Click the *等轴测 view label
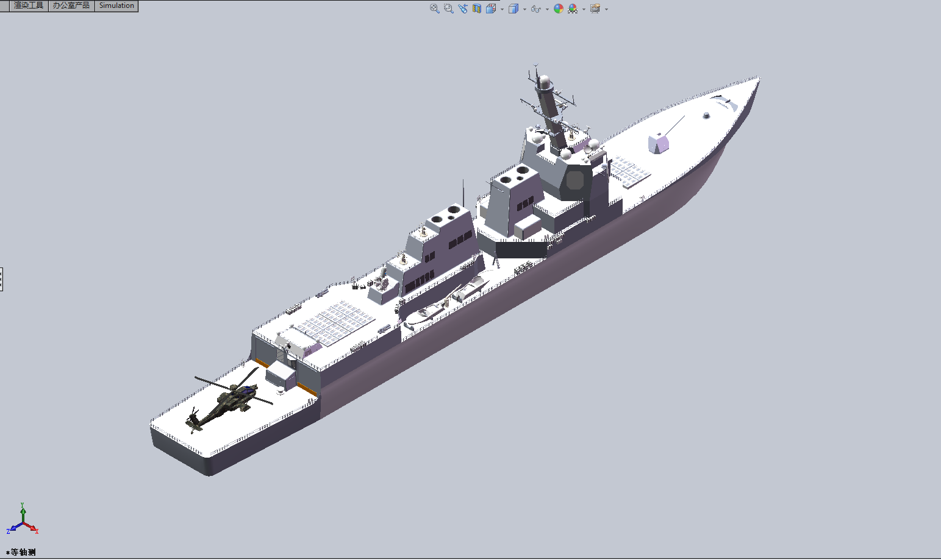Viewport: 941px width, 560px height. (x=21, y=552)
